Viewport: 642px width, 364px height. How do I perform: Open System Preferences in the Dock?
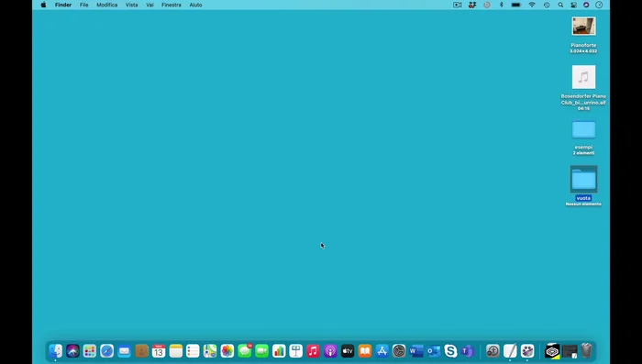pyautogui.click(x=399, y=351)
